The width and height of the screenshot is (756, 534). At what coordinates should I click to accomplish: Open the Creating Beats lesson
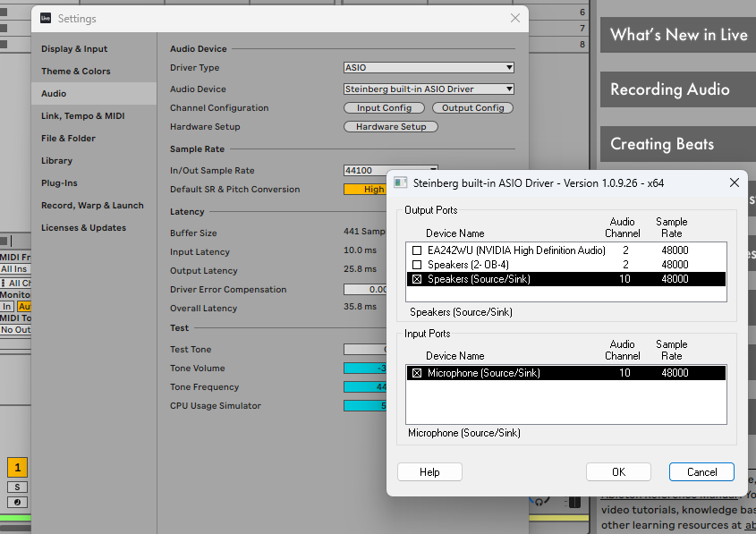tap(678, 144)
